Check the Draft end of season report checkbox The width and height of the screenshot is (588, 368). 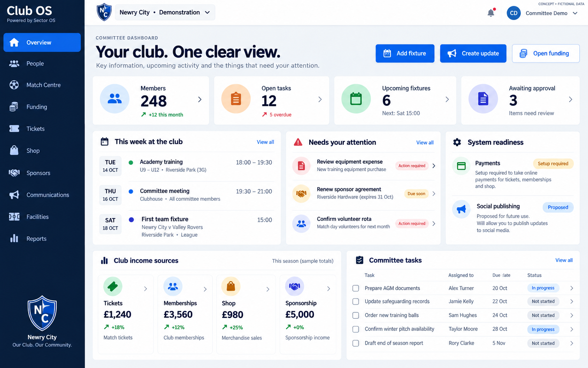(356, 343)
